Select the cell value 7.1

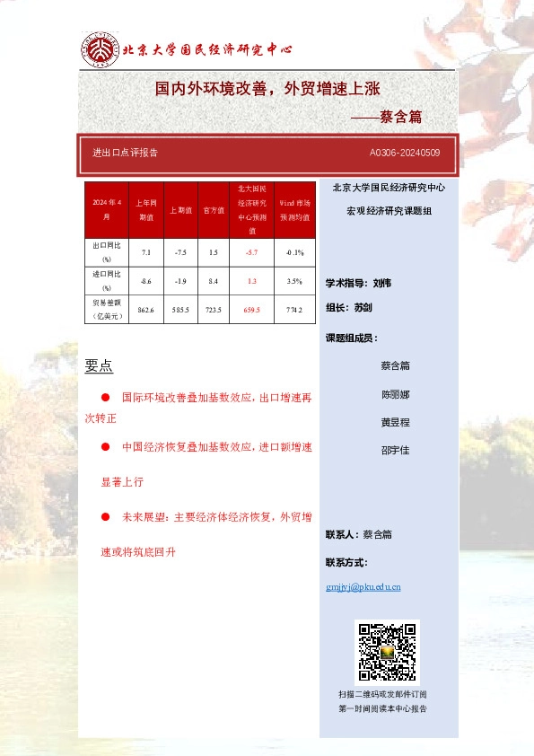point(146,252)
